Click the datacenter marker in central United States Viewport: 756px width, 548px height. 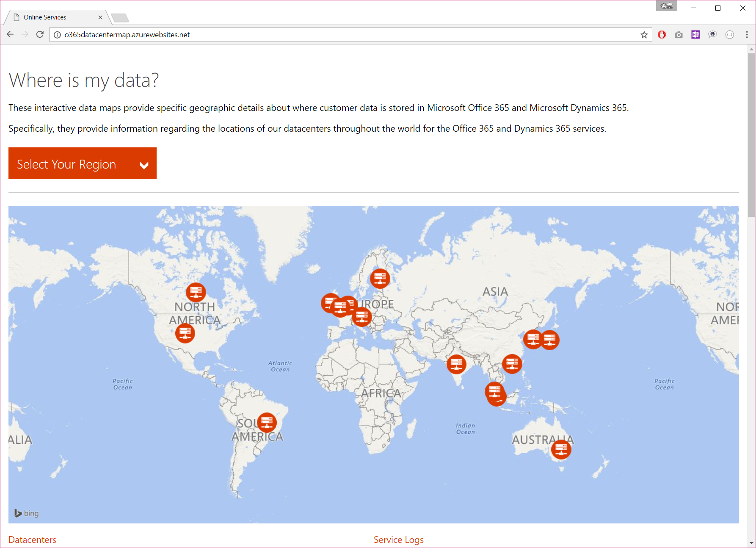point(185,333)
